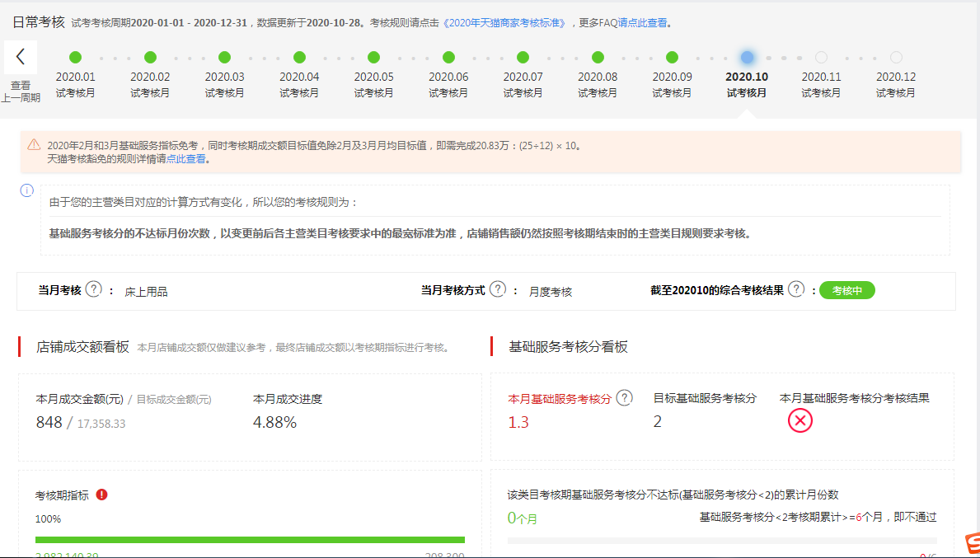Select the active 2020.10 timeline month
Screen dimensions: 980x558
[x=747, y=58]
